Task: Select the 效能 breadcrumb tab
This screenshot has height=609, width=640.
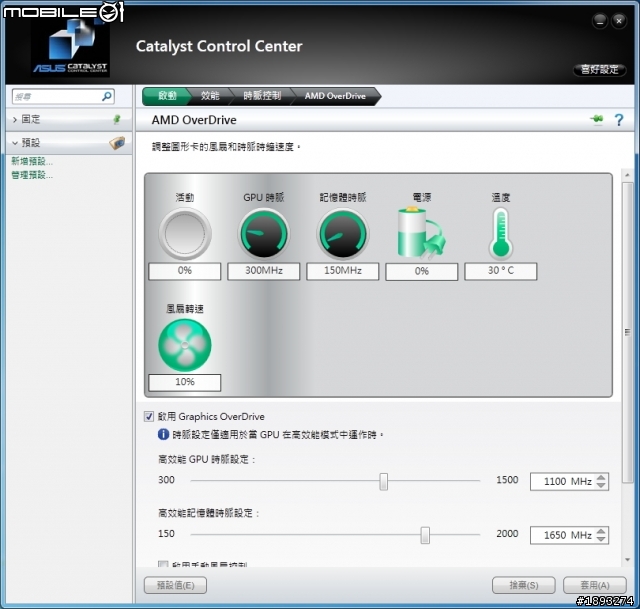Action: point(210,96)
